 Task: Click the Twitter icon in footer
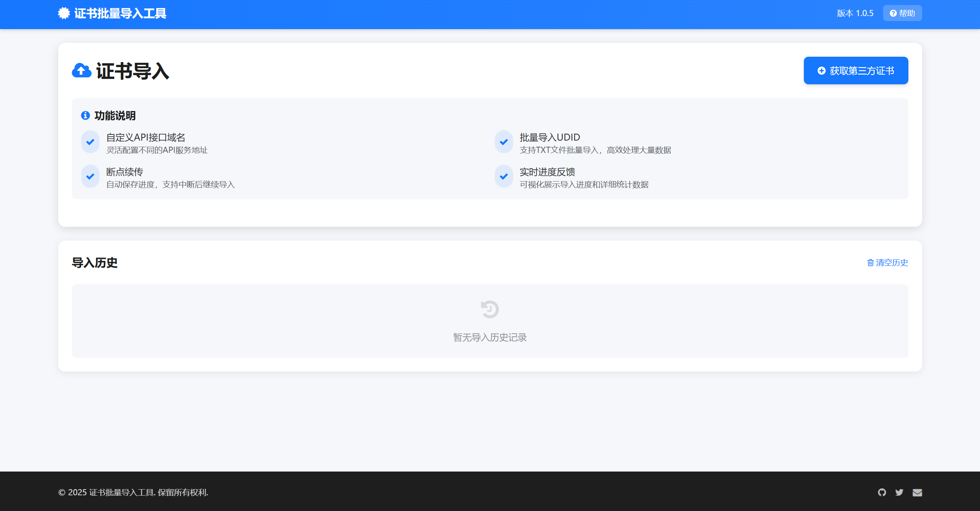click(899, 492)
